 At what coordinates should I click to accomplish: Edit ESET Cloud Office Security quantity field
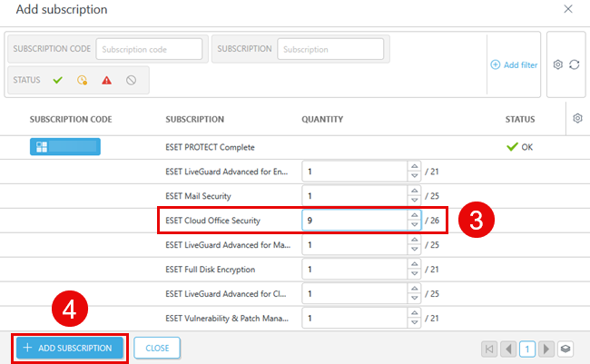[x=354, y=221]
